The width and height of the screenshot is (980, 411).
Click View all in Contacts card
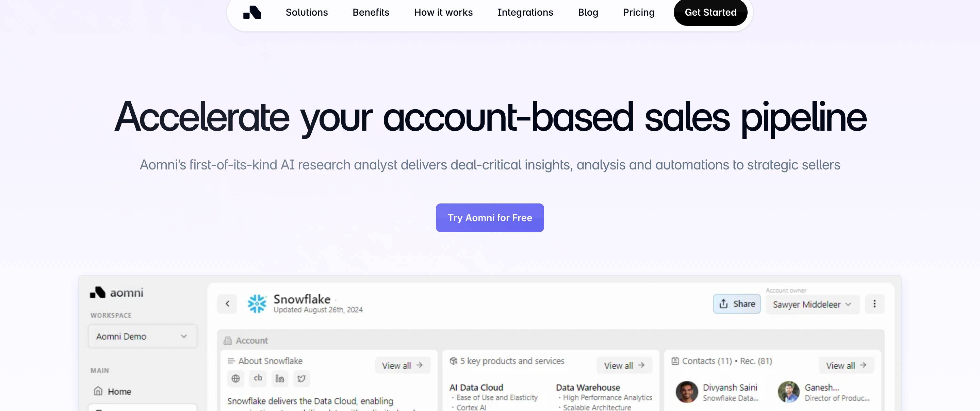click(846, 365)
